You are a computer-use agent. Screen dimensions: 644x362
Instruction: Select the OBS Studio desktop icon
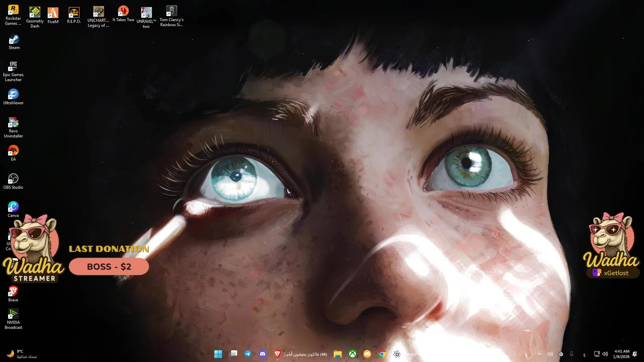(x=14, y=182)
